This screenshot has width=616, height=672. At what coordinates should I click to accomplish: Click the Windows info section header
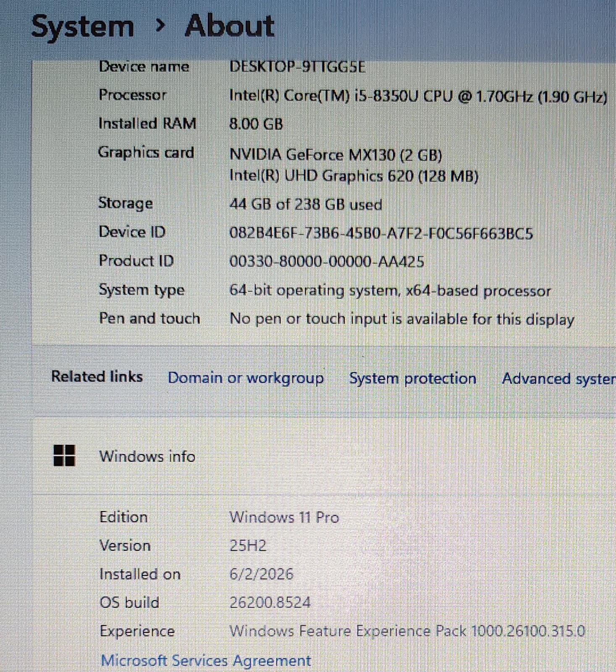147,457
